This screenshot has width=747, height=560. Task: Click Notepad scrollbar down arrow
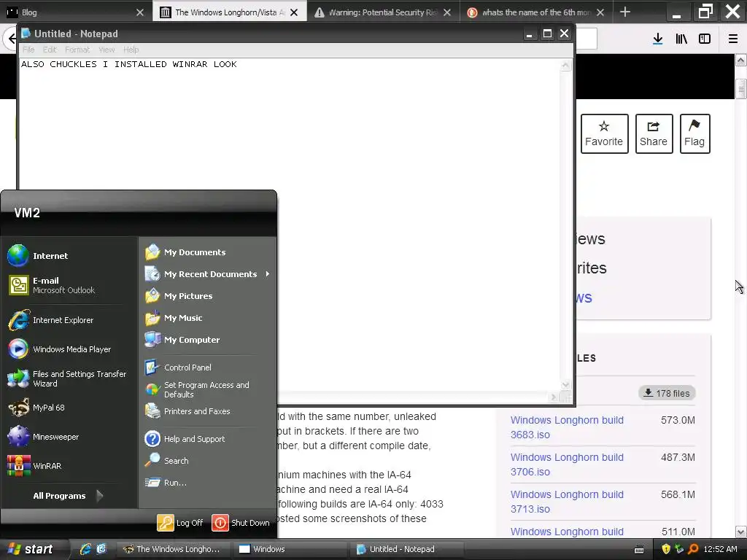[x=565, y=384]
